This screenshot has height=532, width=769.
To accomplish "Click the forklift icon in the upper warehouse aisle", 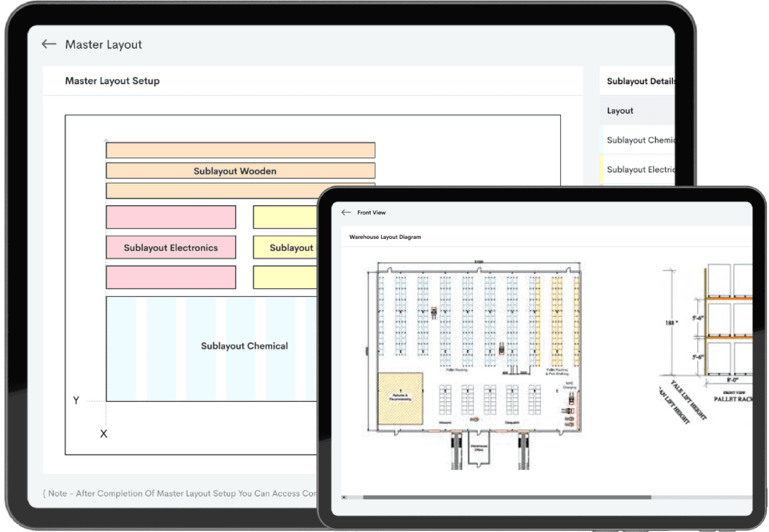I will click(x=434, y=312).
